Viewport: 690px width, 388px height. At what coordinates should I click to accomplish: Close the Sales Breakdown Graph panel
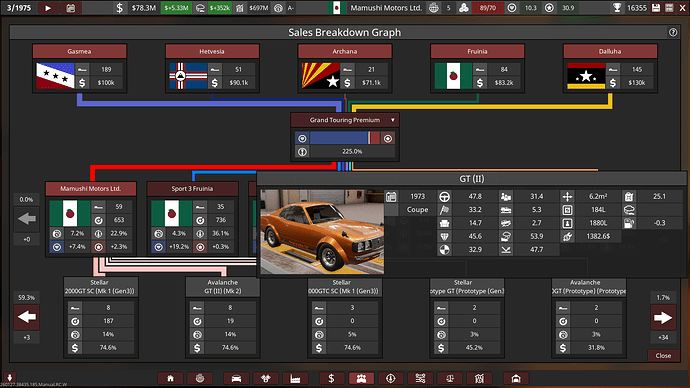pyautogui.click(x=663, y=355)
